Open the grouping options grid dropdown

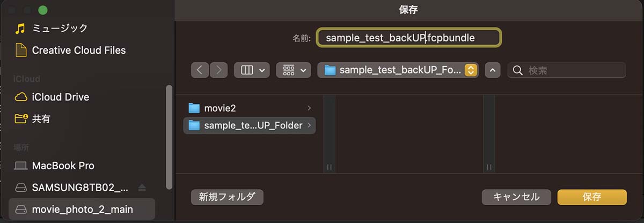pyautogui.click(x=294, y=70)
